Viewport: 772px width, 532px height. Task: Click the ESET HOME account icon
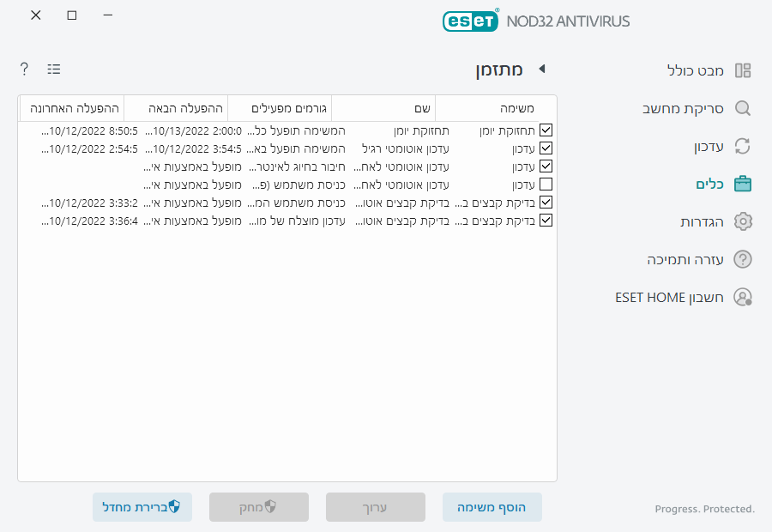[x=745, y=297]
